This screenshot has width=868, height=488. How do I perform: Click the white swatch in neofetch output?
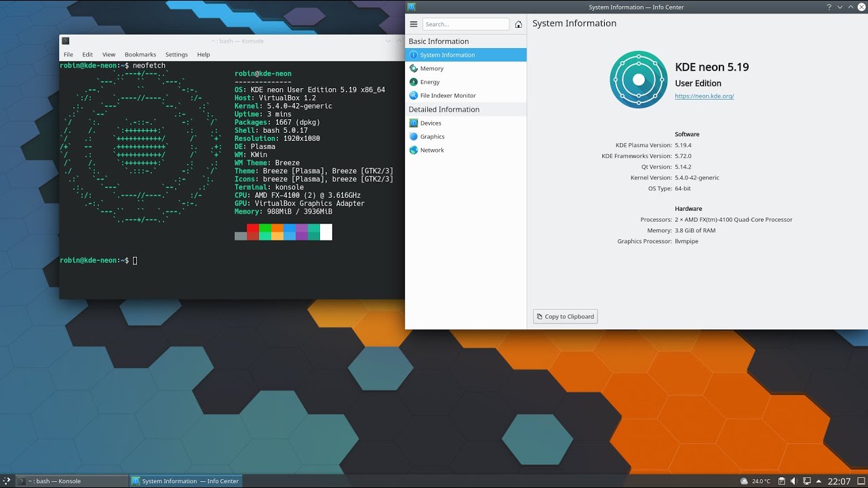point(326,232)
